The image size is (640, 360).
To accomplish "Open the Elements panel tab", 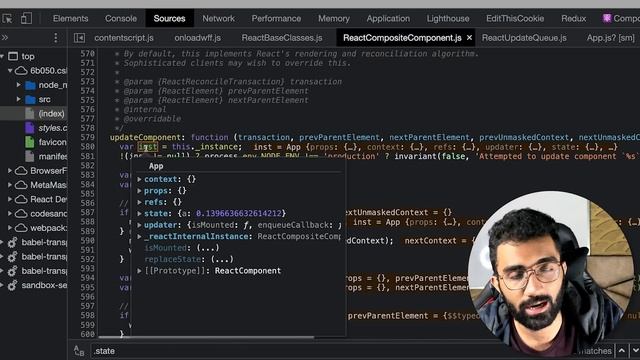I will pos(70,18).
